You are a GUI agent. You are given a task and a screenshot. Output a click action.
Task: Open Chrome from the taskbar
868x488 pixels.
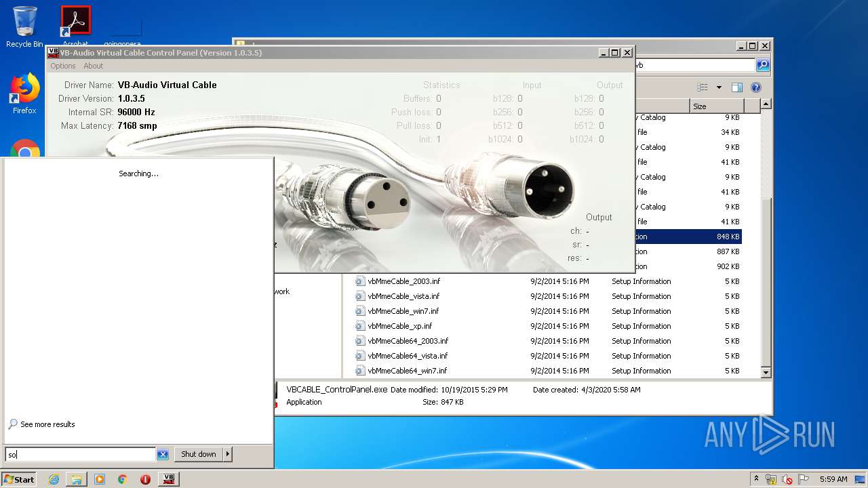pyautogui.click(x=122, y=479)
